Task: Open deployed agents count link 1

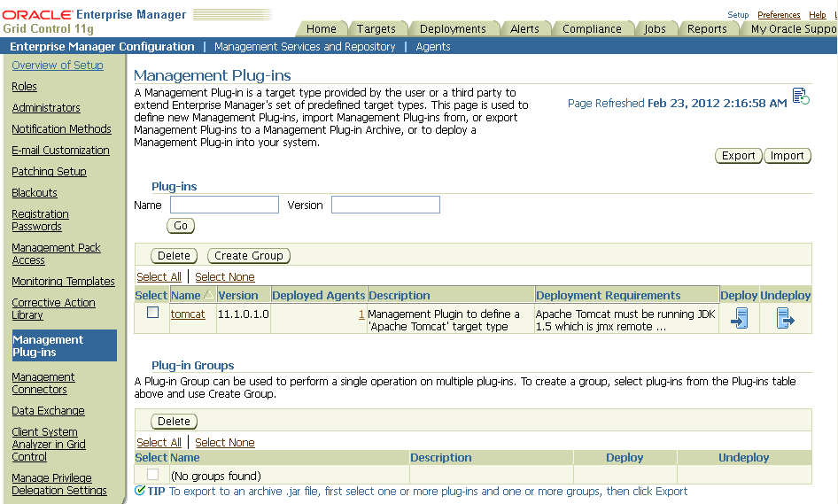Action: 361,314
